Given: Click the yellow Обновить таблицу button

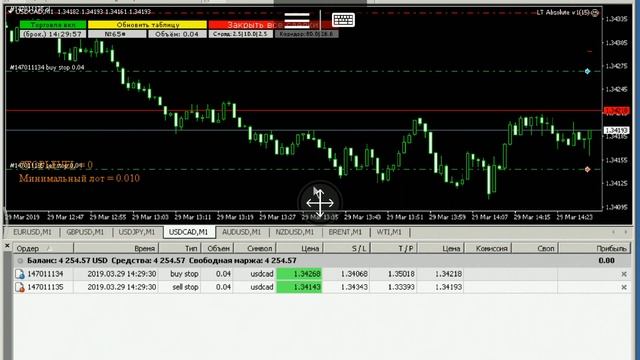Looking at the screenshot, I should [147, 25].
